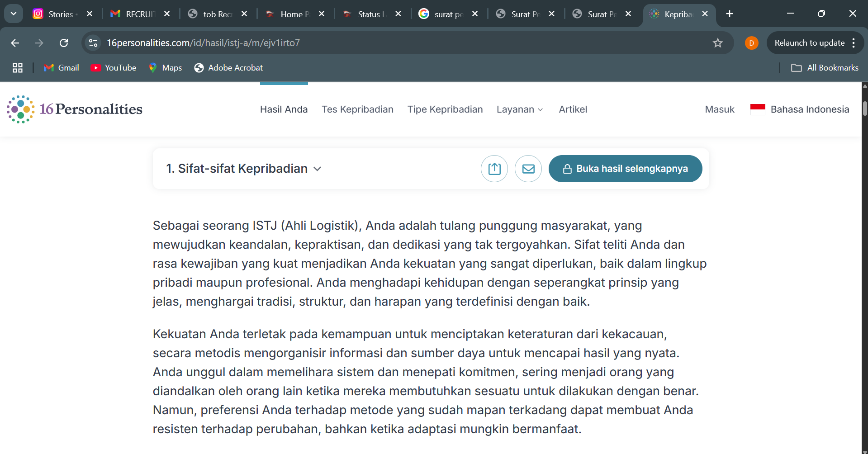Click the address bar URL field

(362, 43)
